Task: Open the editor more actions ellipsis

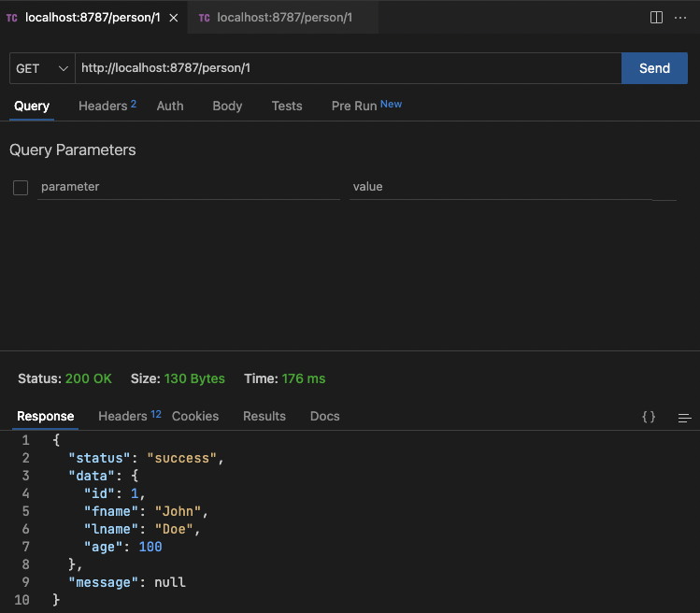Action: click(680, 18)
